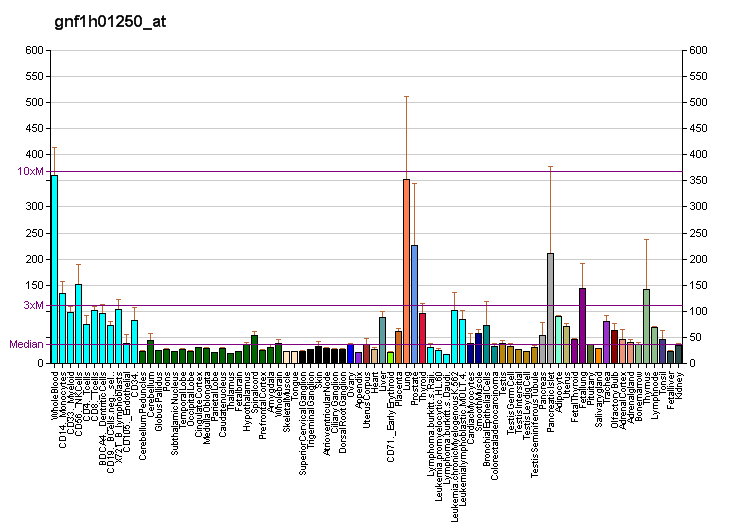
Task: Select the Median line label
Action: pos(27,344)
